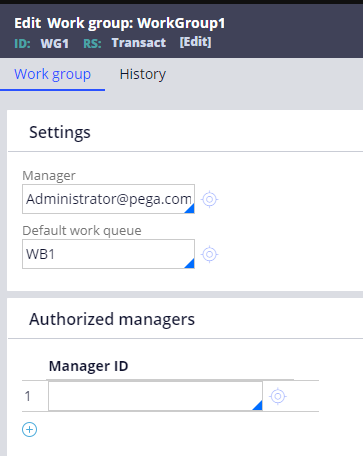Click the [Edit] link in the header
Image resolution: width=363 pixels, height=456 pixels.
[195, 42]
